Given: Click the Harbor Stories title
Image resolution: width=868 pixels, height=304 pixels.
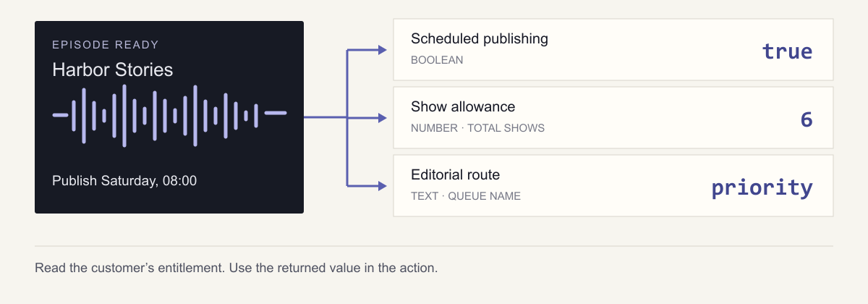Looking at the screenshot, I should pyautogui.click(x=113, y=69).
